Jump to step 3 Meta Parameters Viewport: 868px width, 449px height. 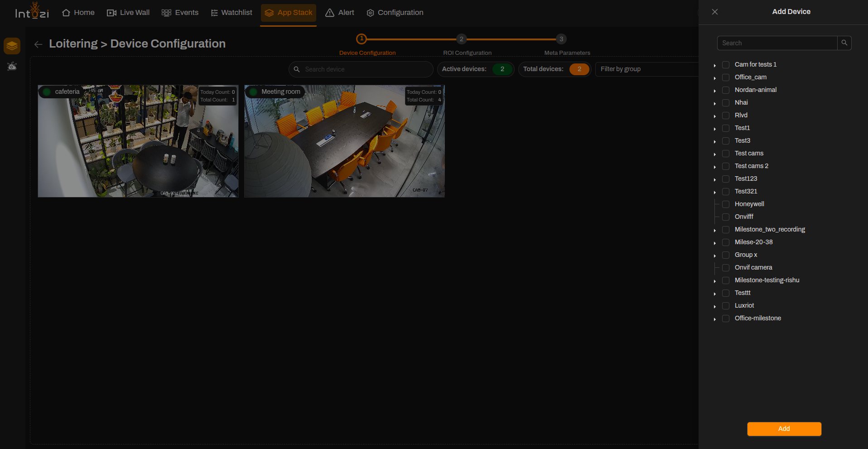(561, 39)
